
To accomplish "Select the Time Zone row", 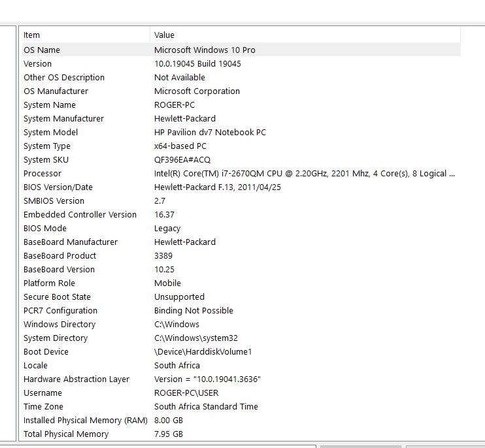I will (42, 406).
